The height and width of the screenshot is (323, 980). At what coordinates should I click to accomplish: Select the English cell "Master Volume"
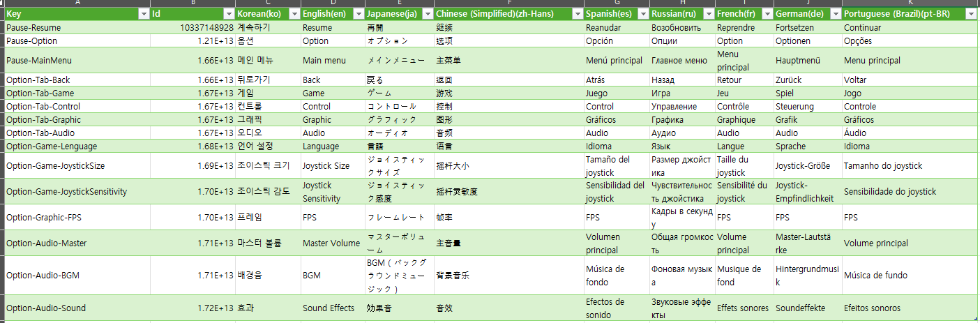click(332, 243)
